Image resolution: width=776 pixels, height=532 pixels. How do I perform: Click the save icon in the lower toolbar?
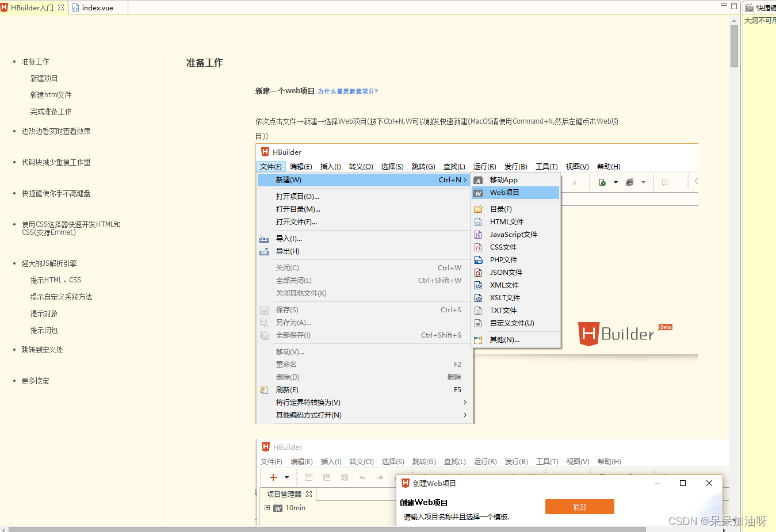308,477
